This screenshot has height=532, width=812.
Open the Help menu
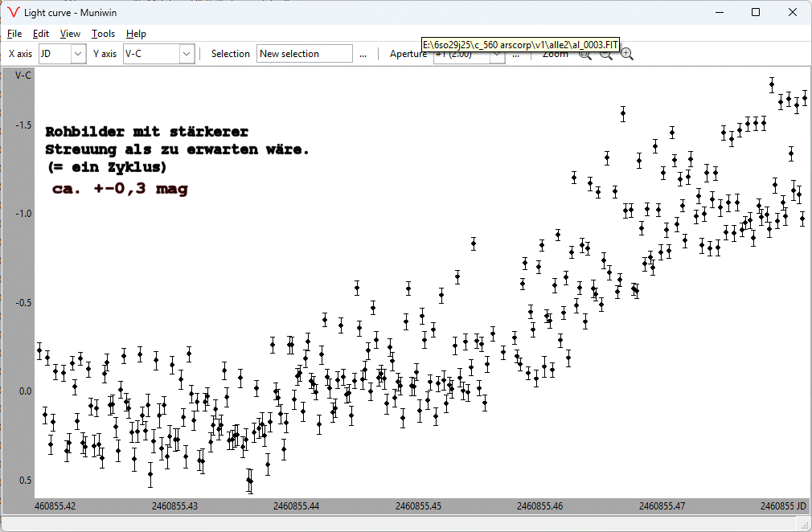click(136, 34)
